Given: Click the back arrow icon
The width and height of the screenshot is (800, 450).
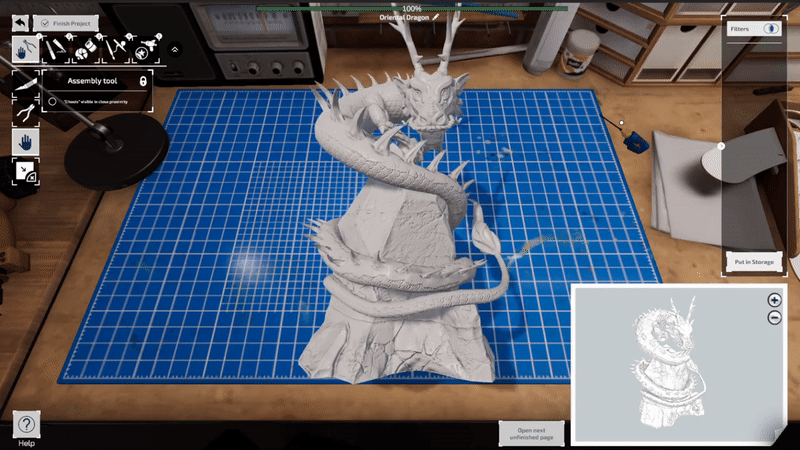Looking at the screenshot, I should (x=20, y=23).
